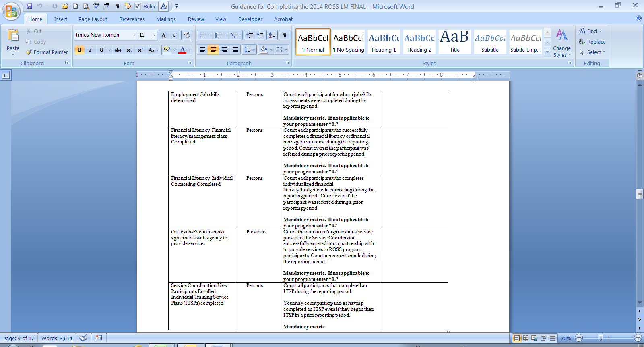Toggle Bold formatting off
This screenshot has width=644, height=347.
79,50
